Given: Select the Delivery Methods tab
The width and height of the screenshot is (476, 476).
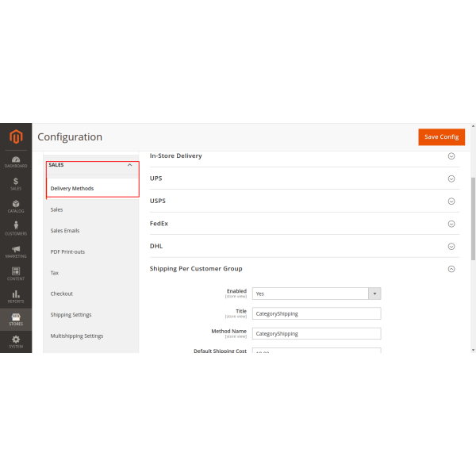Looking at the screenshot, I should pos(72,189).
